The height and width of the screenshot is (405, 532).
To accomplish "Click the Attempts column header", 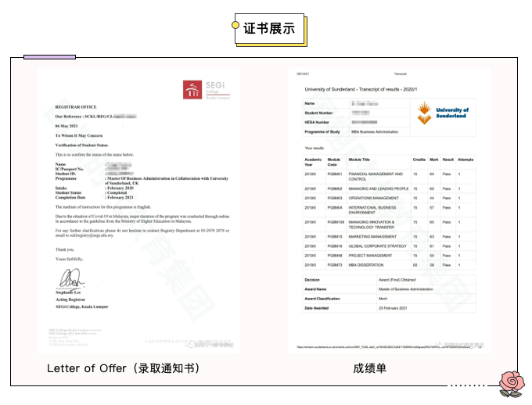I will coord(465,159).
